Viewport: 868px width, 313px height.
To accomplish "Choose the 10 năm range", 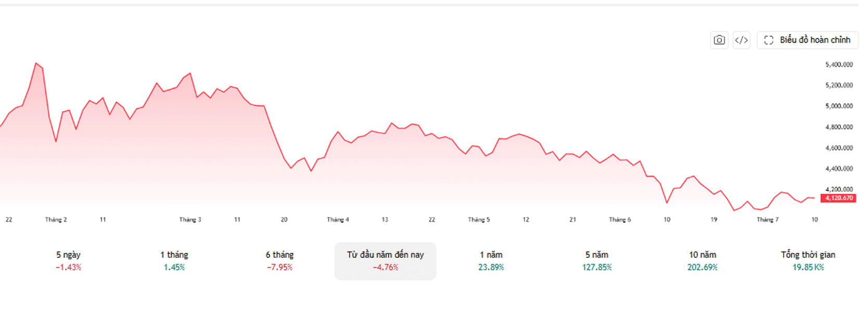I will click(x=703, y=261).
